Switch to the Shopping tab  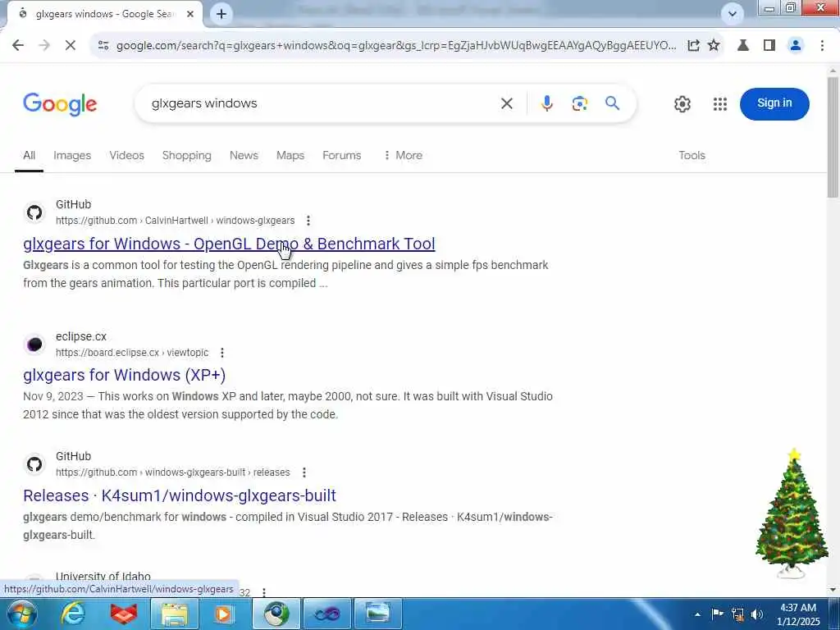coord(186,155)
